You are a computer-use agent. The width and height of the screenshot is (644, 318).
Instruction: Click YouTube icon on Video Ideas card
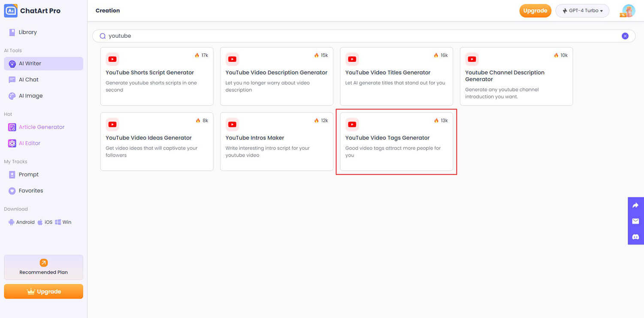pos(112,124)
